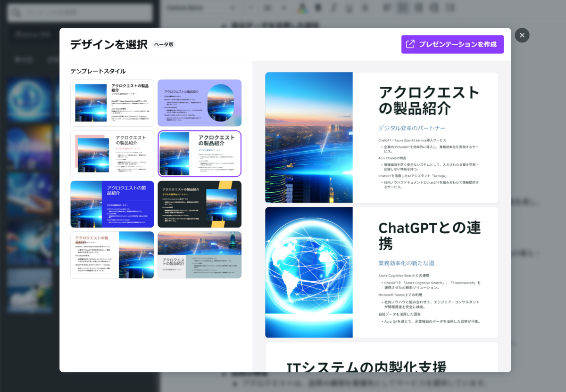The width and height of the screenshot is (566, 392).
Task: Click the glowing globe image in second preview
Action: pos(309,272)
